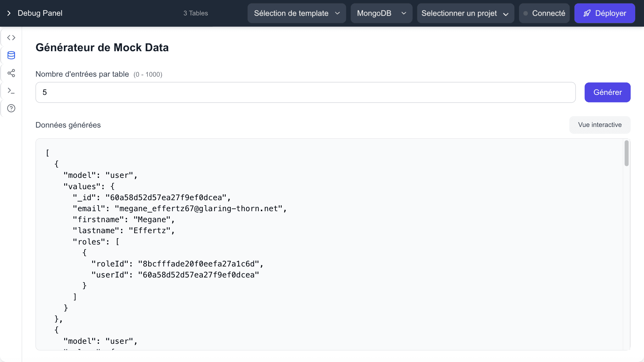Open the relations/share panel icon
This screenshot has width=644, height=362.
pos(11,73)
